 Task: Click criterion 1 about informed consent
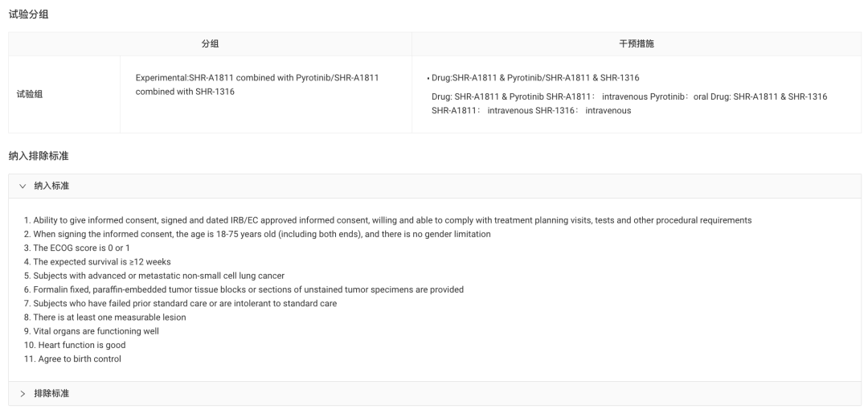[387, 220]
